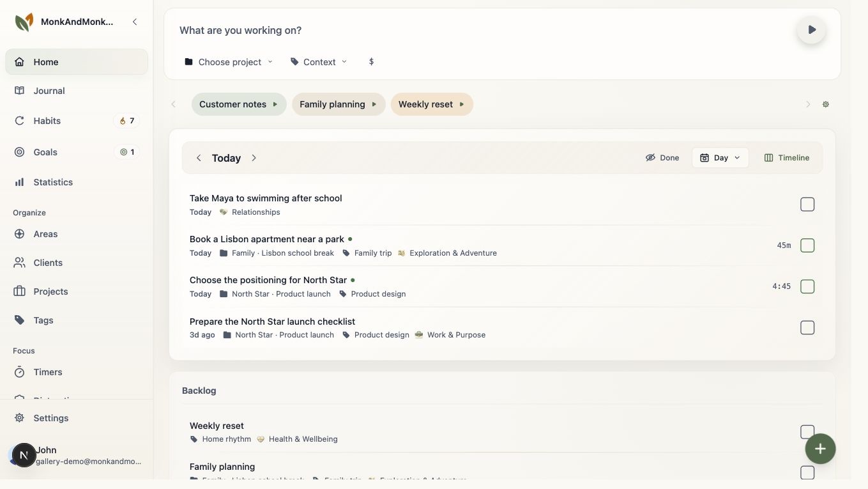
Task: Check off Take Maya to swimming task
Action: click(x=807, y=205)
